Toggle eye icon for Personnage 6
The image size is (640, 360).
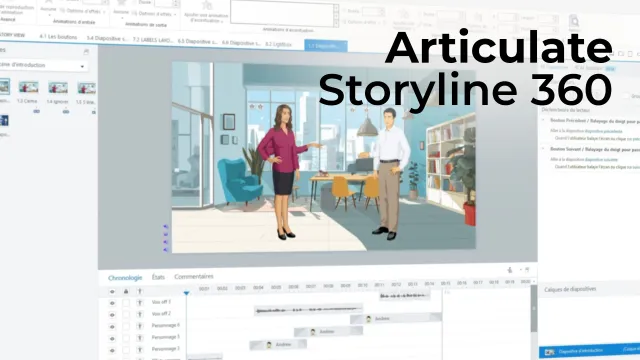pos(112,327)
